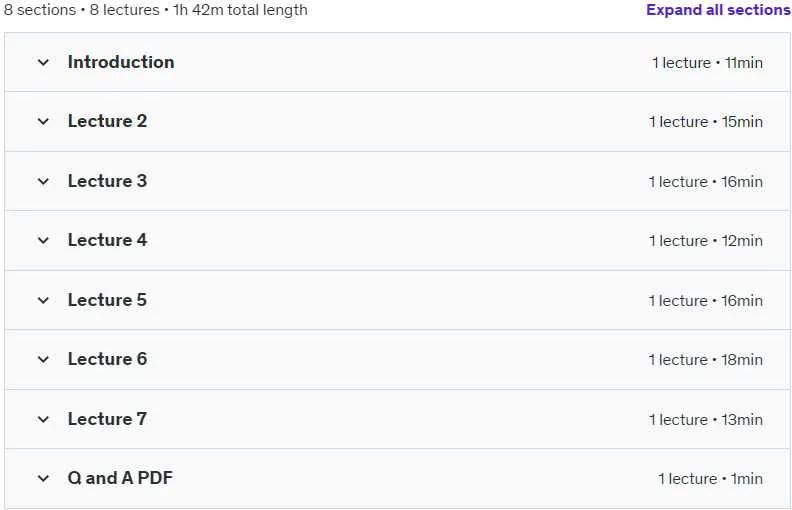This screenshot has width=792, height=510.
Task: Click the chevron next to Lecture 6
Action: click(x=43, y=360)
